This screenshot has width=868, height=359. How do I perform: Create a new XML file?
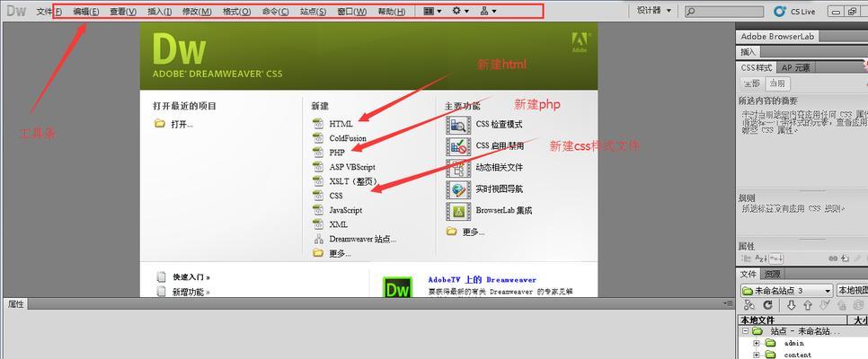point(331,224)
